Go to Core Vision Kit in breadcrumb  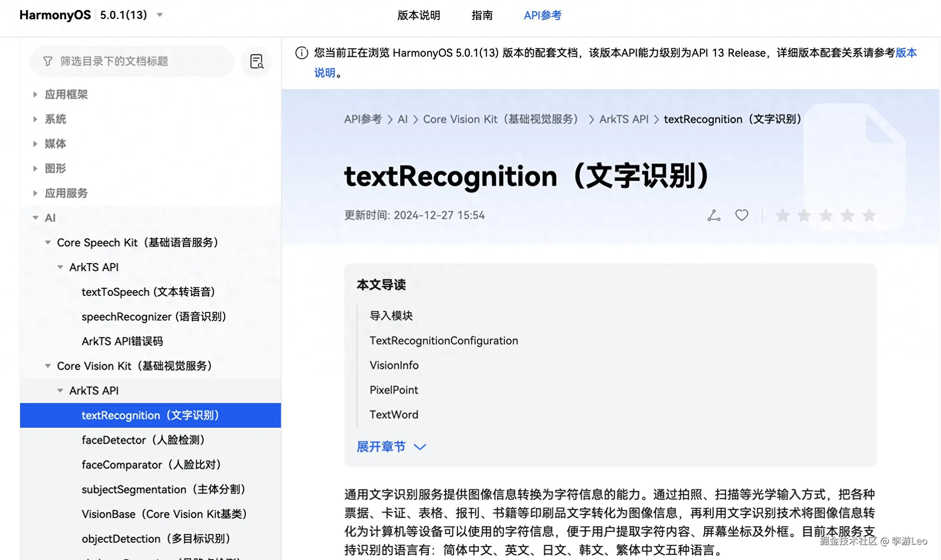(x=501, y=119)
